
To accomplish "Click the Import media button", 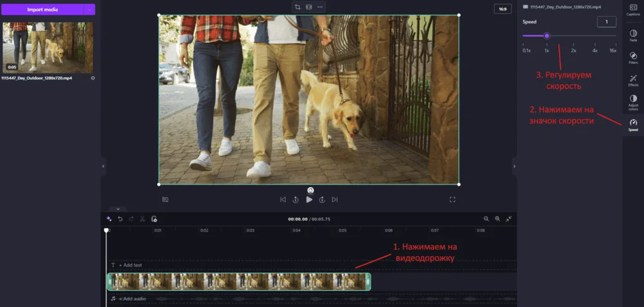I will pos(41,10).
